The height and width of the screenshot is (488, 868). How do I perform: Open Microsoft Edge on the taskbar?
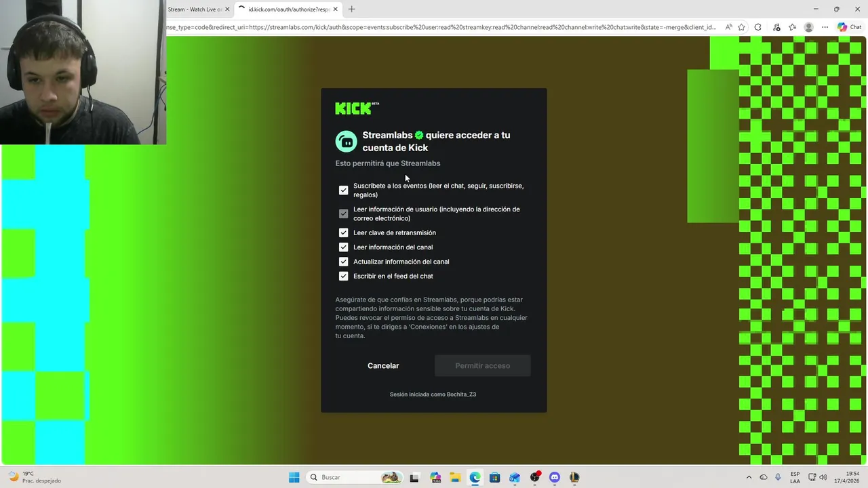pyautogui.click(x=475, y=477)
